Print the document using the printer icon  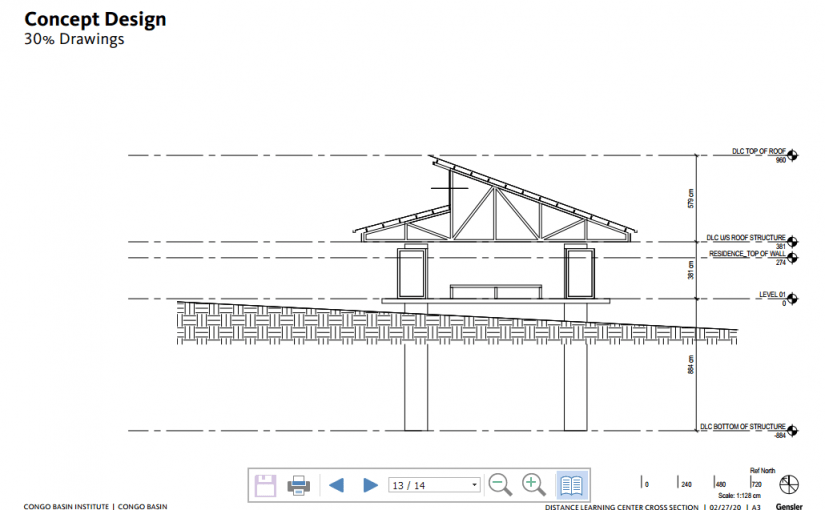(x=298, y=485)
